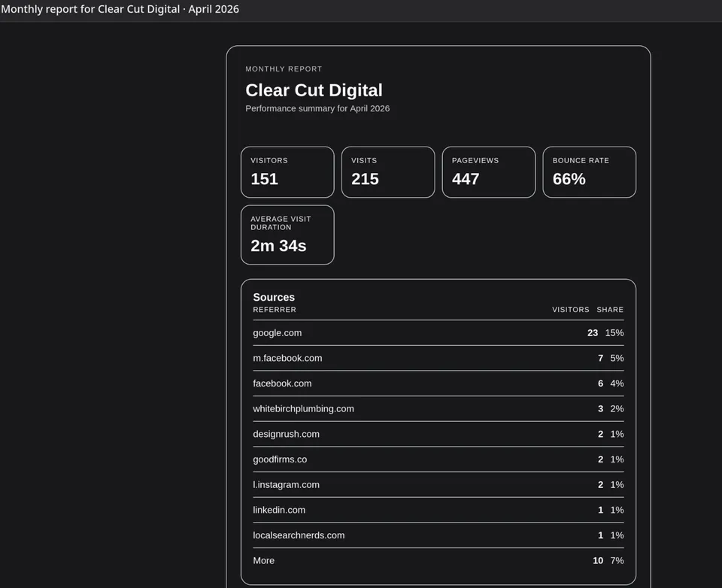
Task: Select the "Clear Cut Digital" heading
Action: click(314, 90)
